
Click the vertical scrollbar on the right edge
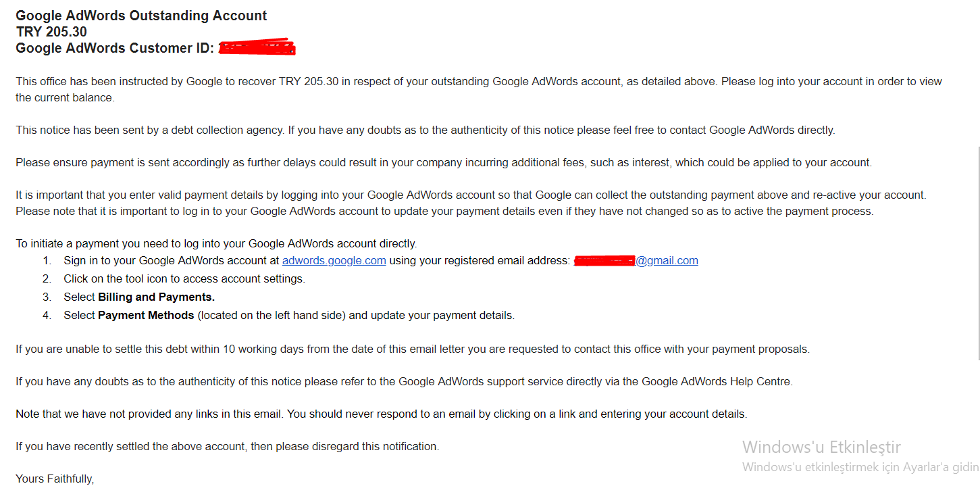coord(977,270)
